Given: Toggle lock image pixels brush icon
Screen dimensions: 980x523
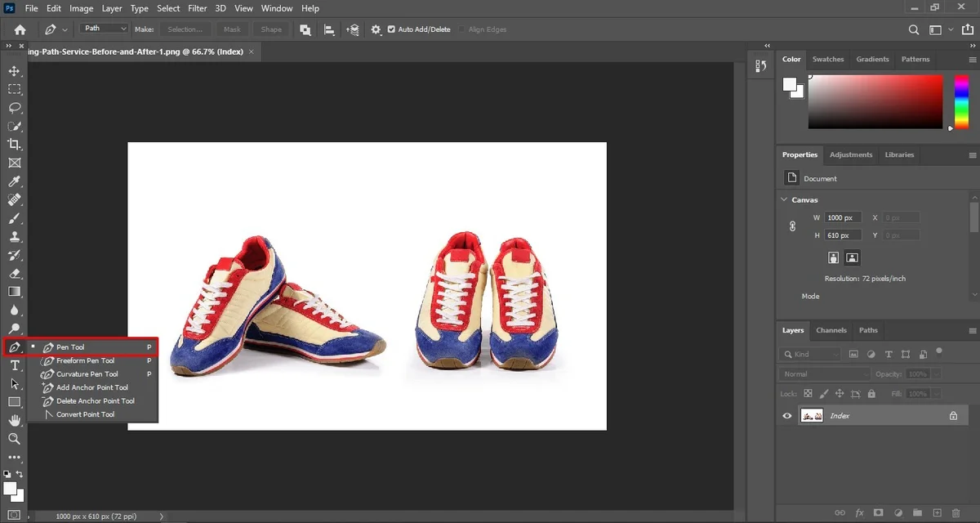Looking at the screenshot, I should 823,394.
